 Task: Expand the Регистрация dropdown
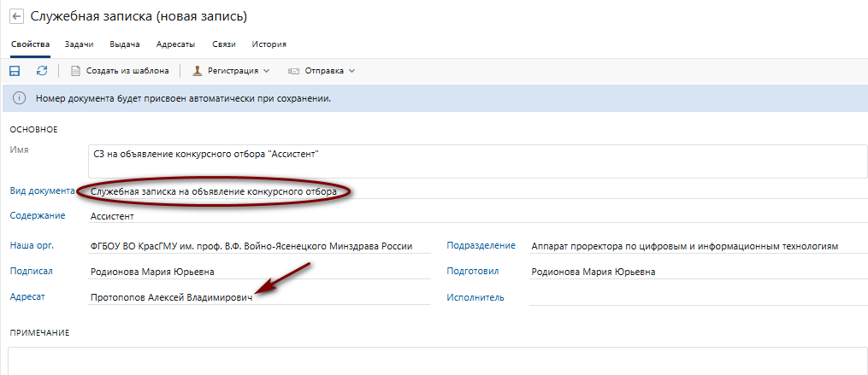[231, 71]
